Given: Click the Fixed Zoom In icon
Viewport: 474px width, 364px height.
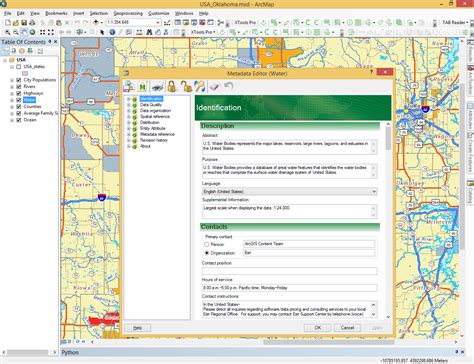Looking at the screenshot, I should coord(42,32).
